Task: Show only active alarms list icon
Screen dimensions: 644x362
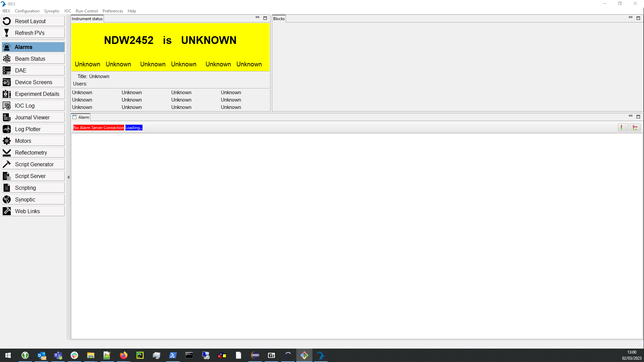Action: [623, 127]
